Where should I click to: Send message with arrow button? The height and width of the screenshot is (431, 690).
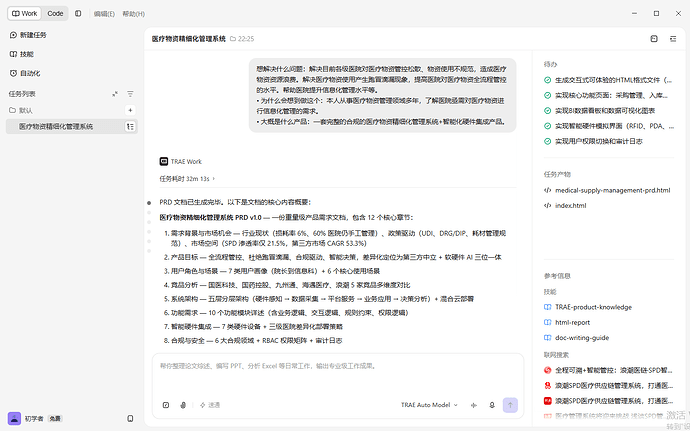click(x=510, y=405)
